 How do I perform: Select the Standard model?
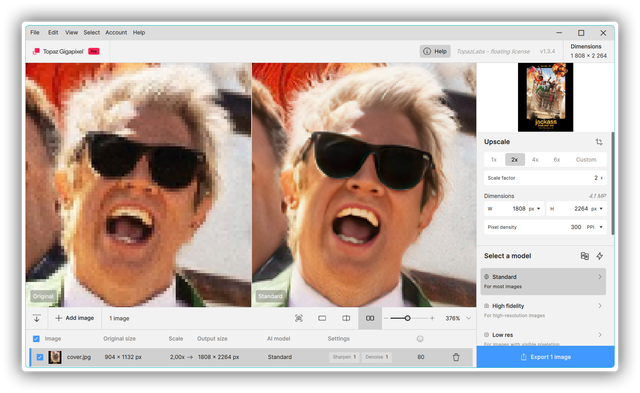[543, 281]
